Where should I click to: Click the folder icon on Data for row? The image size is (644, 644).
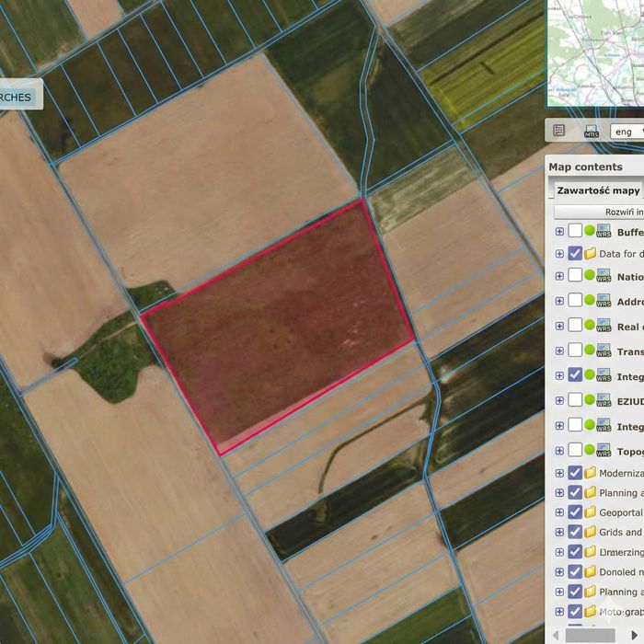pos(591,253)
